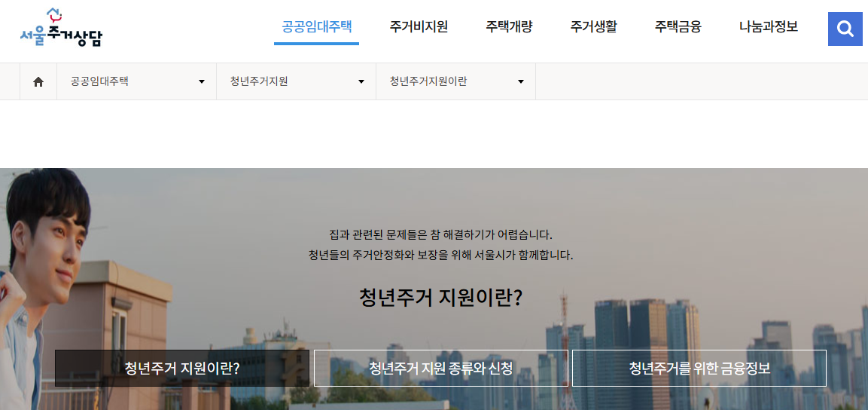Screen dimensions: 868x410
Task: Switch to 청년주거 지원 종류와 신청 tab
Action: point(440,368)
